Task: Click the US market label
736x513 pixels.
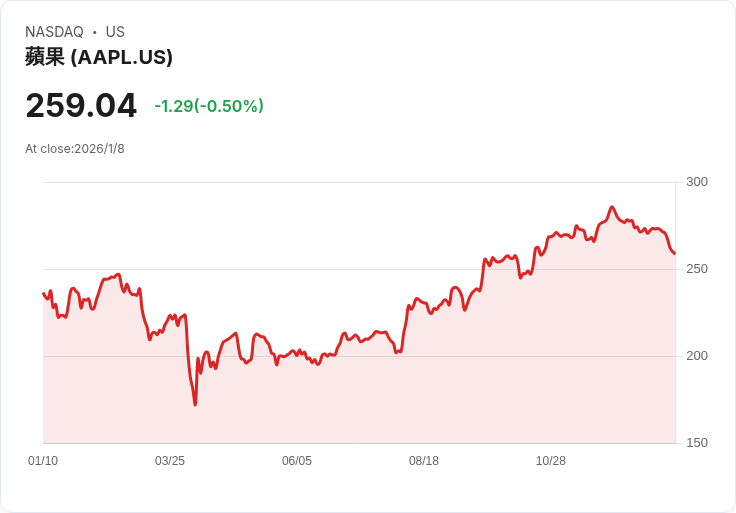Action: coord(115,32)
